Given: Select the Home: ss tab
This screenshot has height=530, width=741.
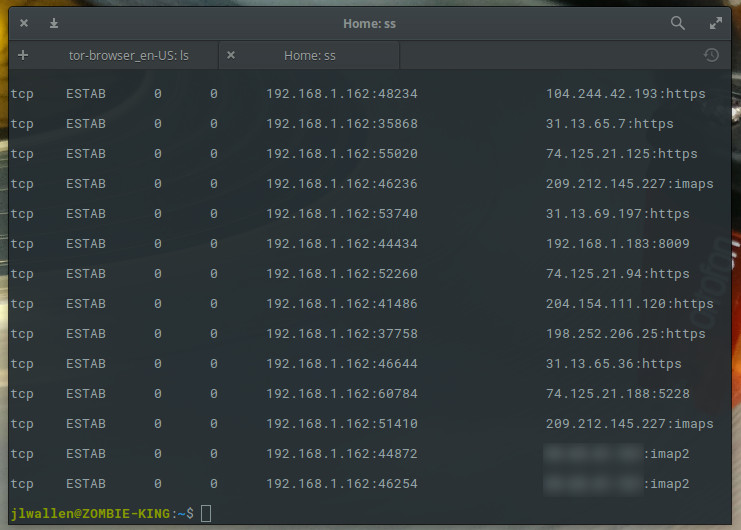Looking at the screenshot, I should 310,56.
